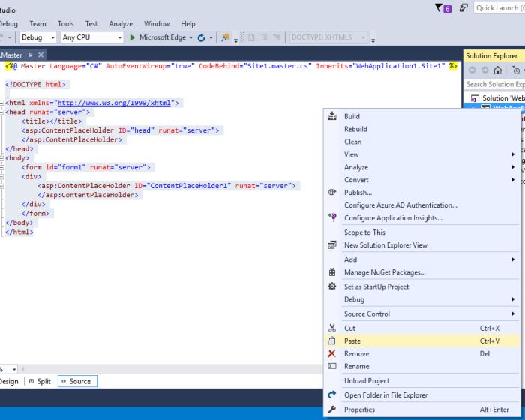Viewport: 525px width, 420px height.
Task: Click the red Remove X icon
Action: [332, 353]
